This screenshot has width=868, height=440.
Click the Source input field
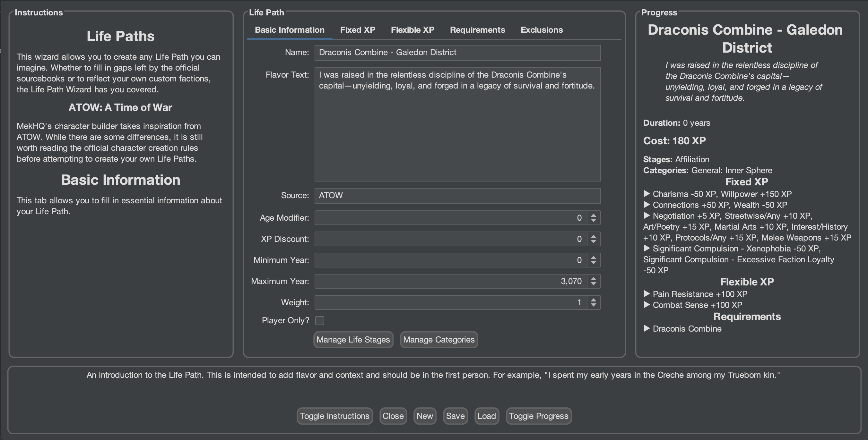click(x=457, y=196)
